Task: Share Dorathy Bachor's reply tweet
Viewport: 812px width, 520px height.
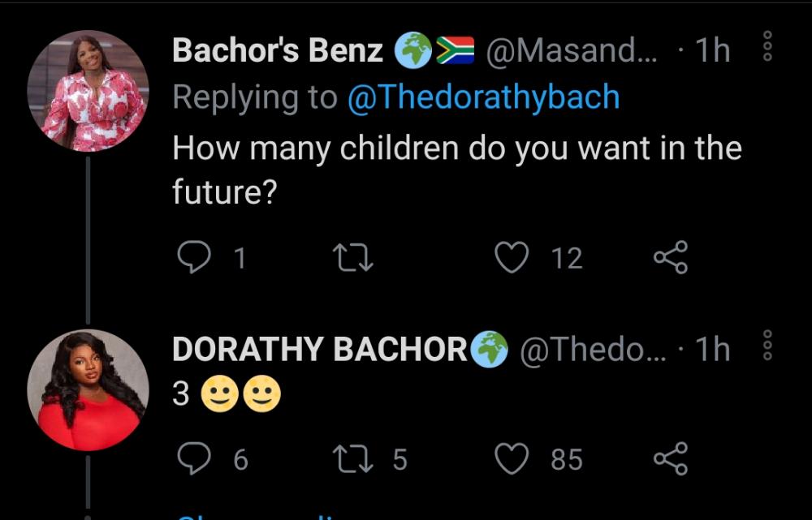Action: click(x=671, y=460)
